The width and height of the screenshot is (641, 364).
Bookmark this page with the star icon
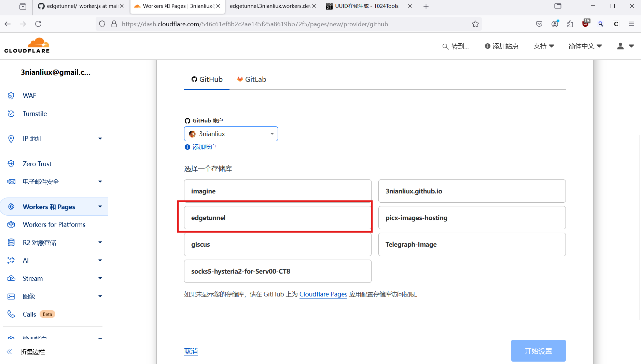tap(475, 24)
